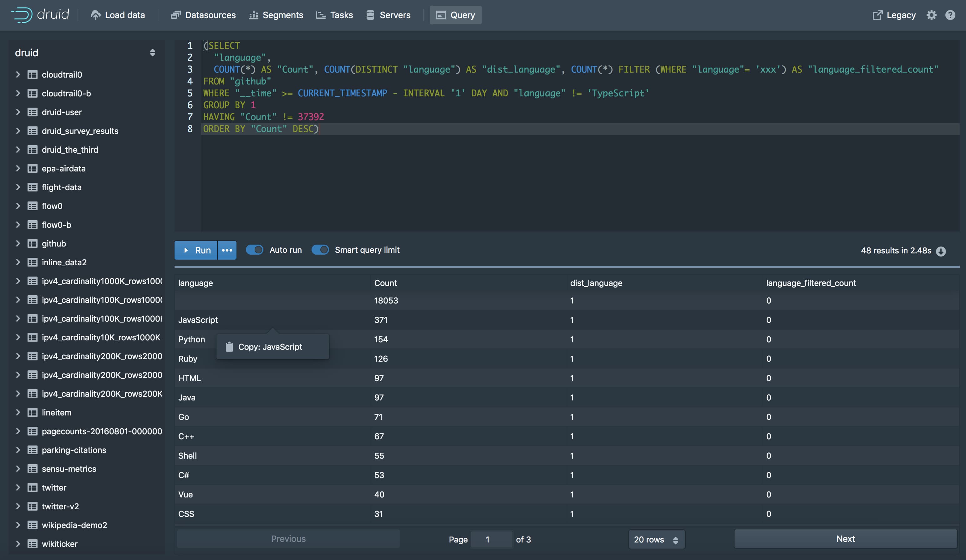Screen dimensions: 966x560
Task: Click the table icon beside github datasource
Action: pos(33,243)
